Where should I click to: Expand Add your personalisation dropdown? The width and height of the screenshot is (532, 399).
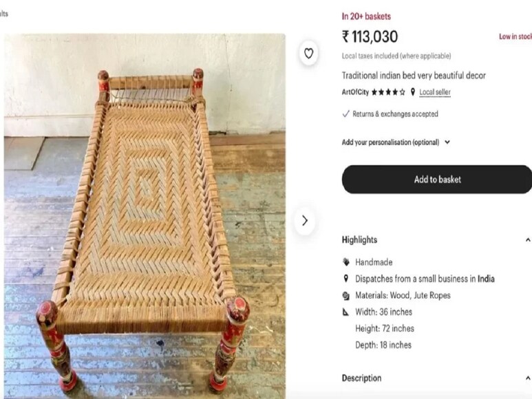pos(447,142)
